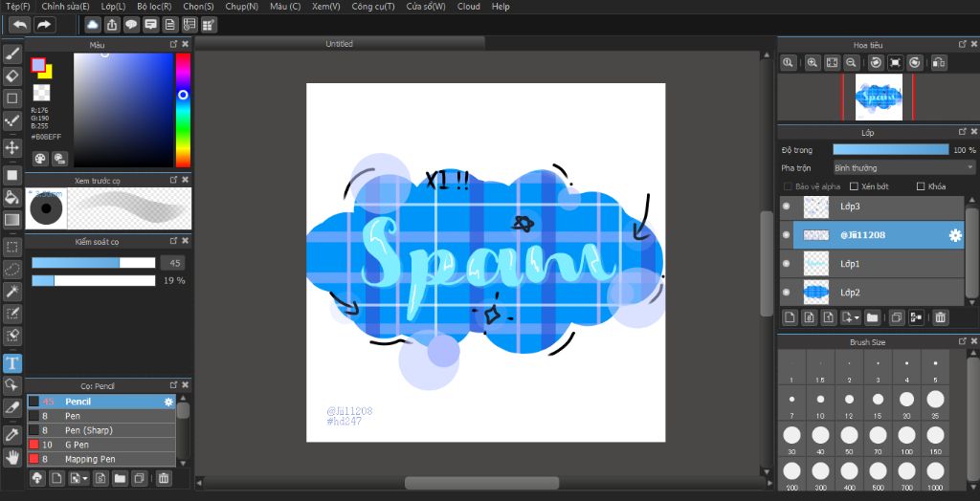
Task: Click the delete layer trash icon
Action: click(x=940, y=318)
